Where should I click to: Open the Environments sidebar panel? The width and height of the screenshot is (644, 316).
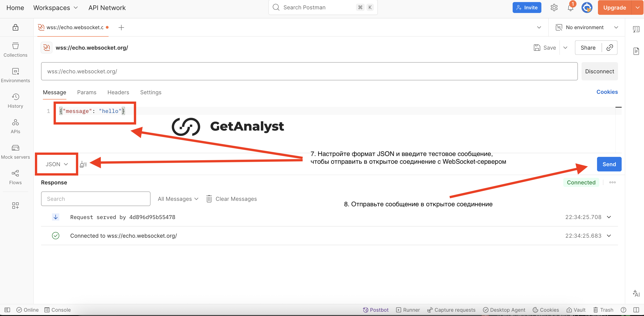coord(15,75)
